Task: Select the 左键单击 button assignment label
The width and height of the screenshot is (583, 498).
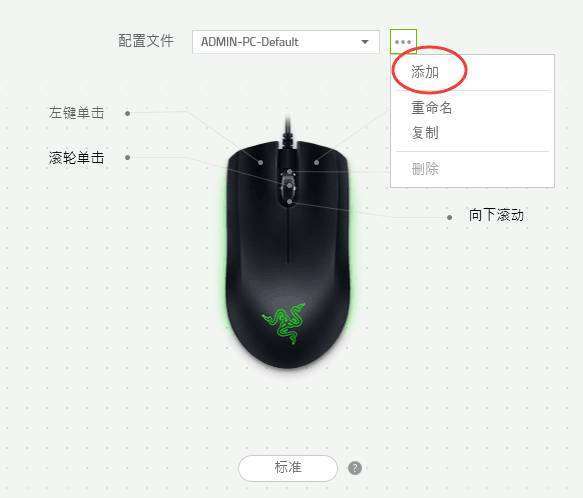Action: [x=76, y=113]
